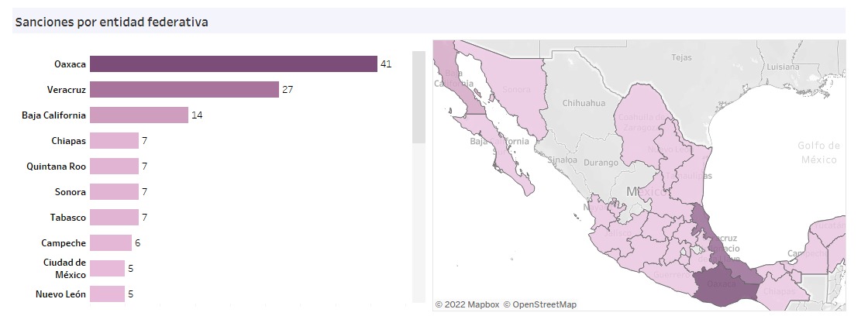
Task: Click the Oaxaca label in the bar chart
Action: tap(70, 64)
